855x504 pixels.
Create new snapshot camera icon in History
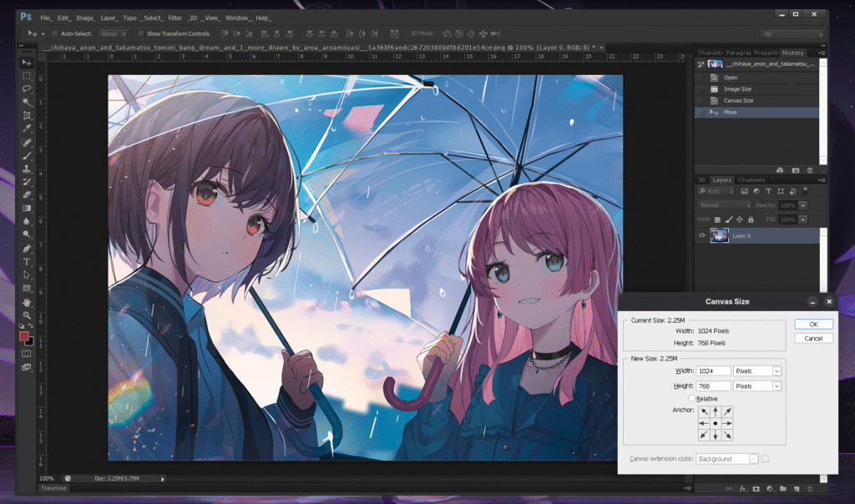796,170
